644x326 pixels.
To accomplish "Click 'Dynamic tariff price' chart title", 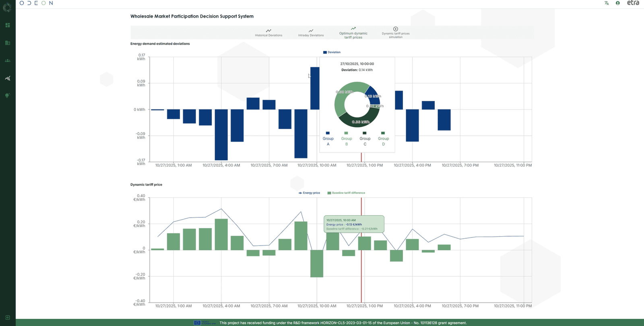I will click(147, 185).
